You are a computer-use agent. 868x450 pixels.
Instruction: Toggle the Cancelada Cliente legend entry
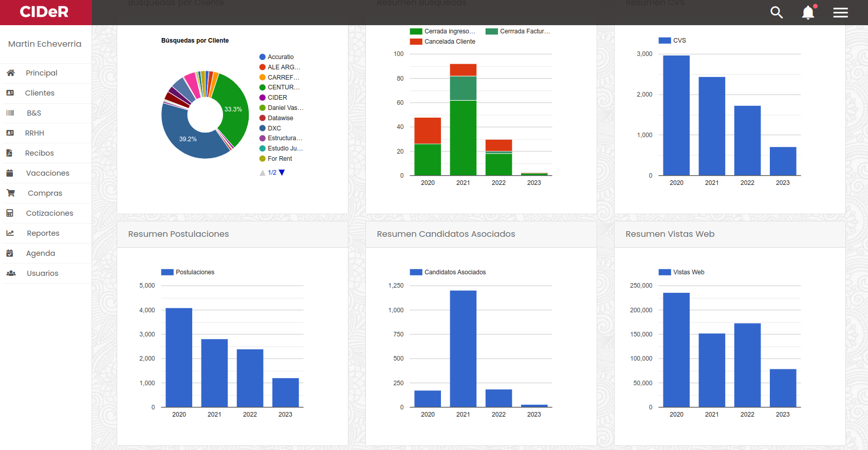[442, 42]
